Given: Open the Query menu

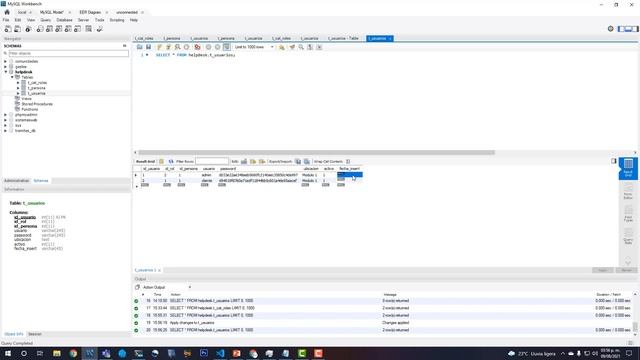Looking at the screenshot, I should click(x=45, y=20).
